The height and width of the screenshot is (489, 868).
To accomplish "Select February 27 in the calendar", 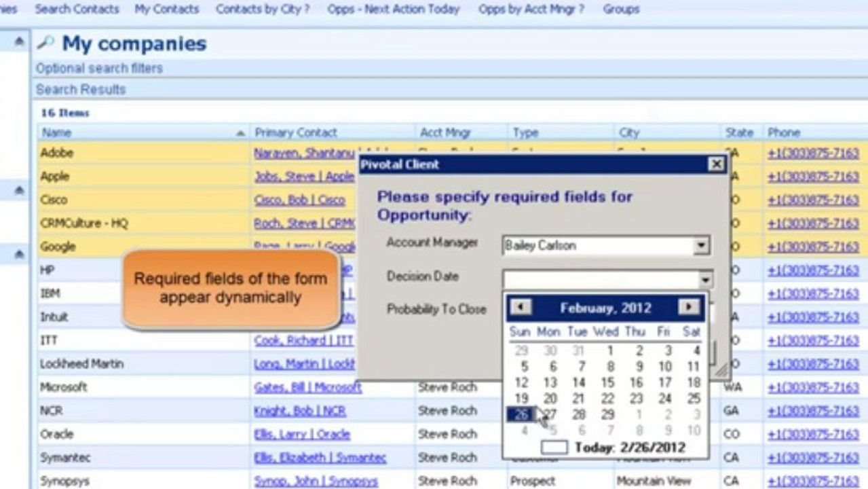I will (x=550, y=414).
